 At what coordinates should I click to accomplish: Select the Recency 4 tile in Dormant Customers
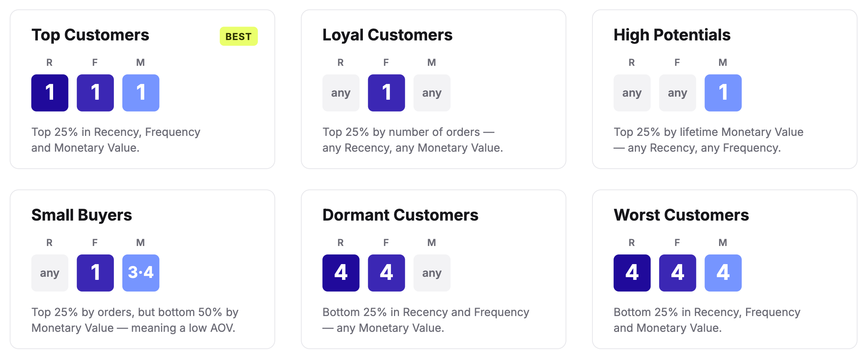tap(341, 273)
